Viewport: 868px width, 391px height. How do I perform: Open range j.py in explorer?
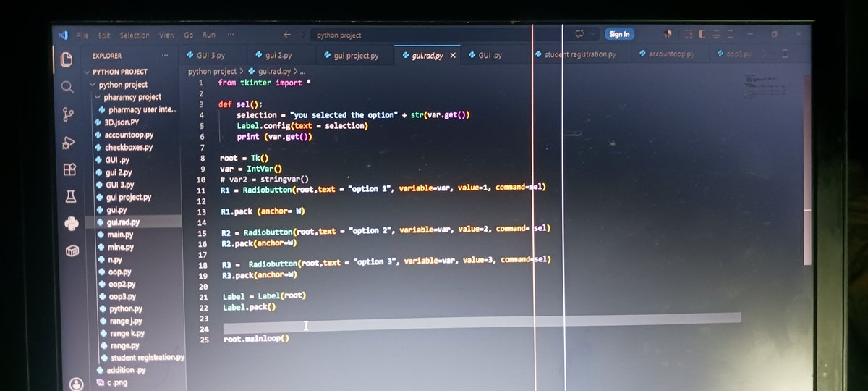tap(126, 321)
